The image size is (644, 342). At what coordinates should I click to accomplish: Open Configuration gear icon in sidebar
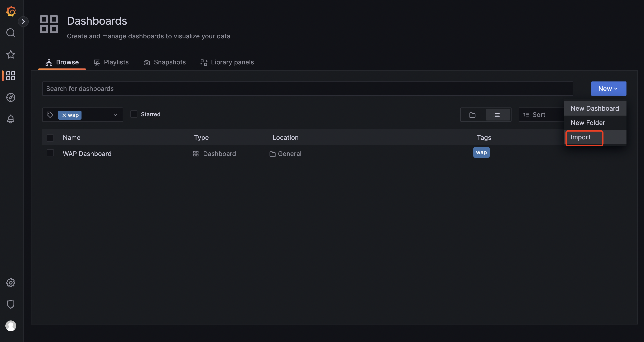[11, 283]
